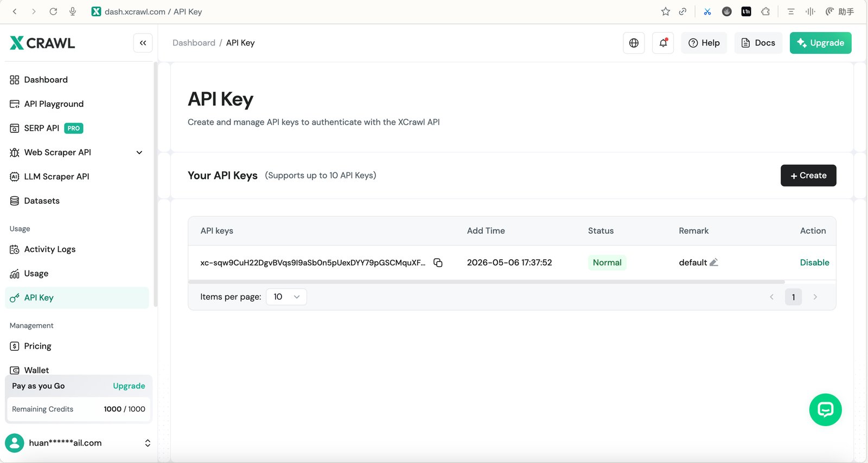Click the Remark column header

[693, 231]
